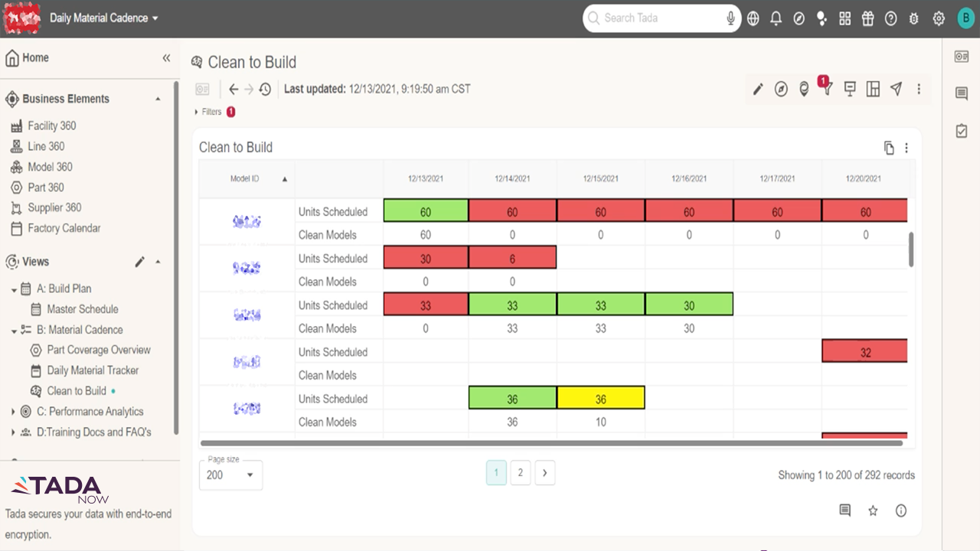Click page 2 in the table pagination
The height and width of the screenshot is (551, 980).
[x=521, y=472]
